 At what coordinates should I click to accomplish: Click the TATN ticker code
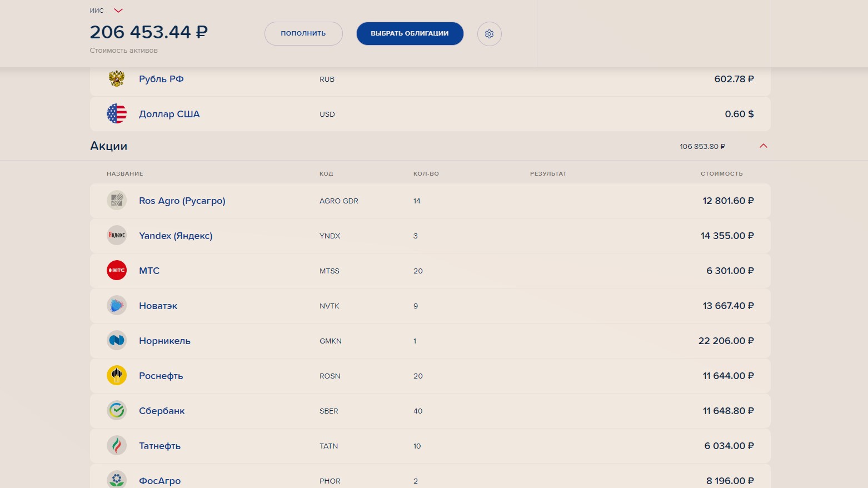click(328, 446)
